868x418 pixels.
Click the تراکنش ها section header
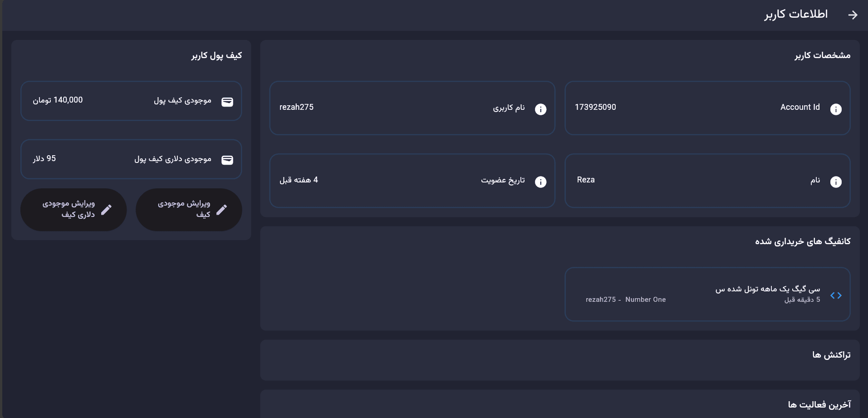coord(831,355)
